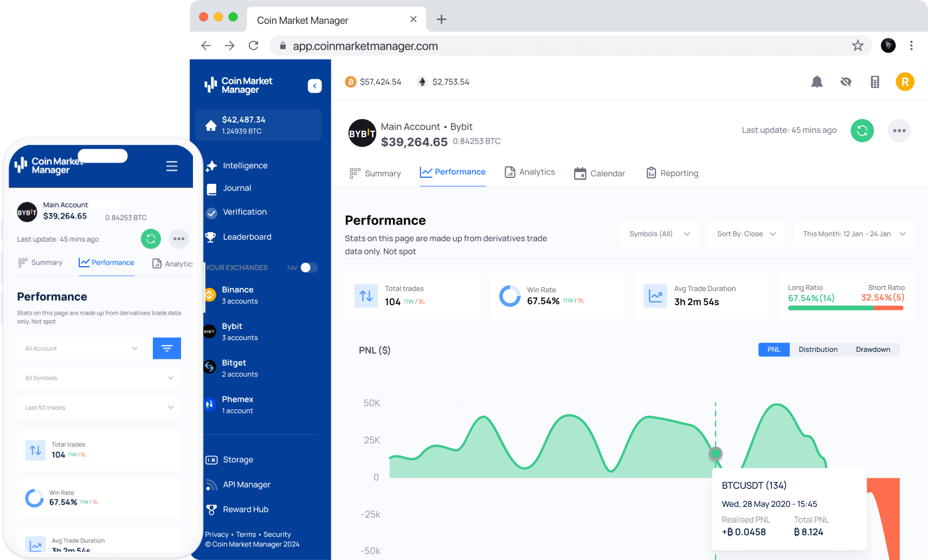This screenshot has width=928, height=560.
Task: Click the Ethereum price $2,753.54
Action: point(443,82)
